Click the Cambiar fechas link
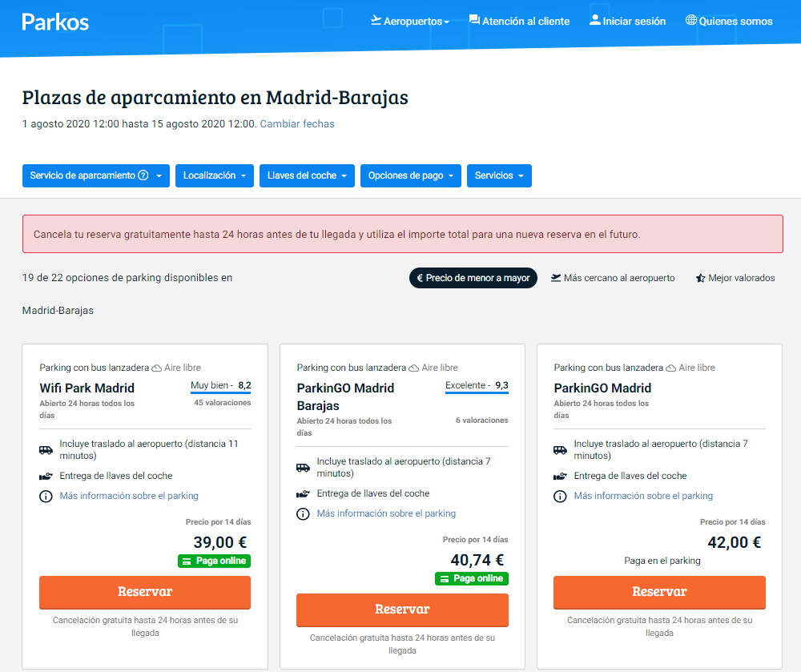 (x=297, y=123)
